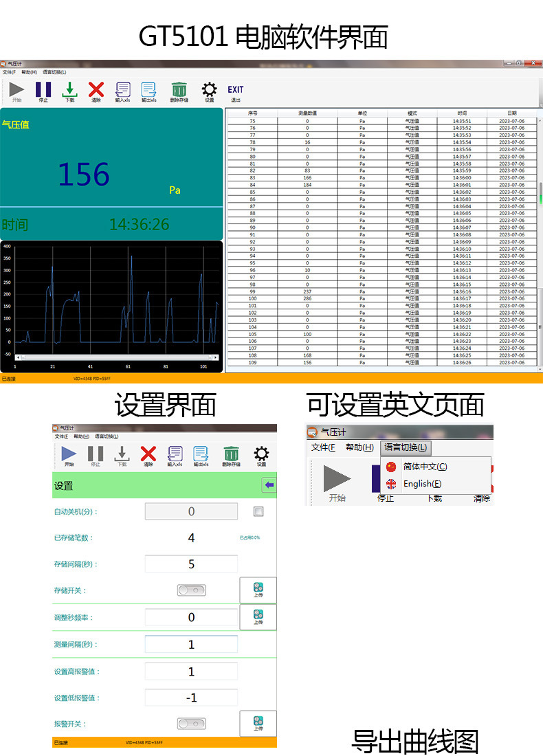The height and width of the screenshot is (756, 543).
Task: Click the 日期 column header
Action: [511, 113]
